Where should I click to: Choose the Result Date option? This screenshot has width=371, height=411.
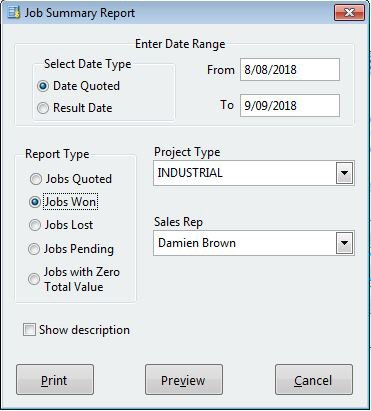(x=43, y=108)
